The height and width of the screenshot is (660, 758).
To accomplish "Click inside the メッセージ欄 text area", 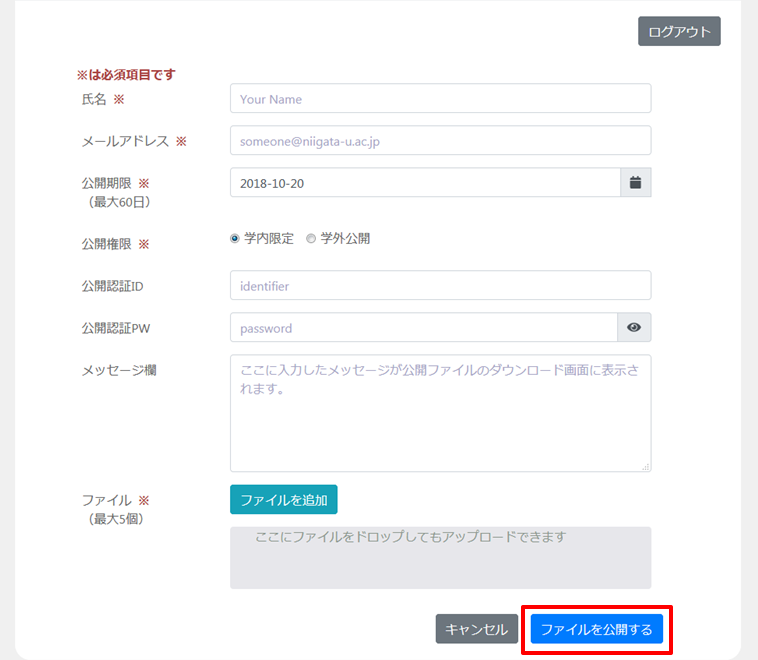I will click(x=440, y=412).
